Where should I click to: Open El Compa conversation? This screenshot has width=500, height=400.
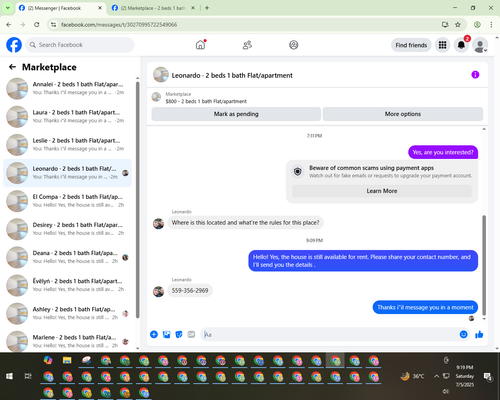[67, 201]
